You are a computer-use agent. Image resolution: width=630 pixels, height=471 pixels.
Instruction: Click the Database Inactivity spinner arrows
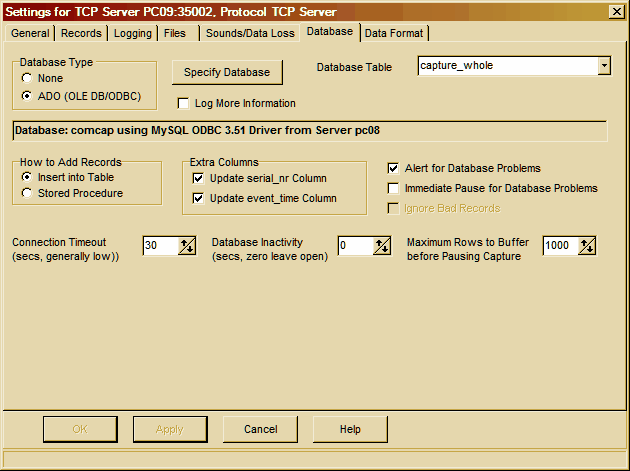click(382, 246)
